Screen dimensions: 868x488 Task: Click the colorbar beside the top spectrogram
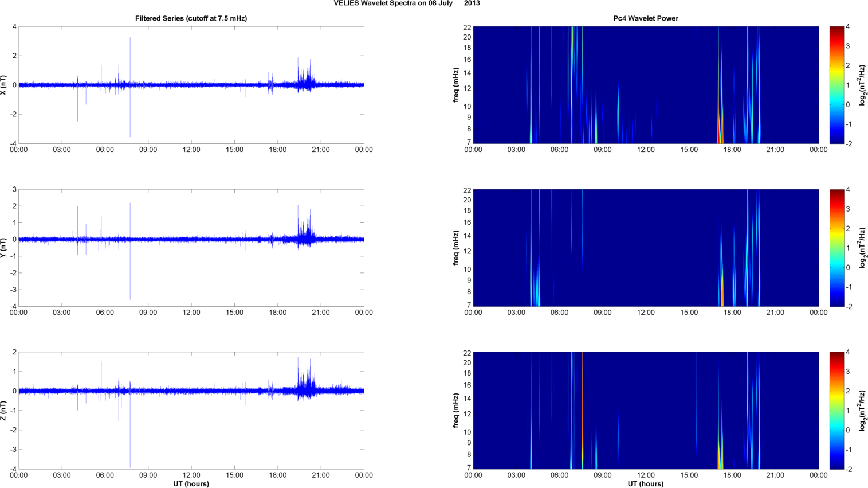[836, 85]
